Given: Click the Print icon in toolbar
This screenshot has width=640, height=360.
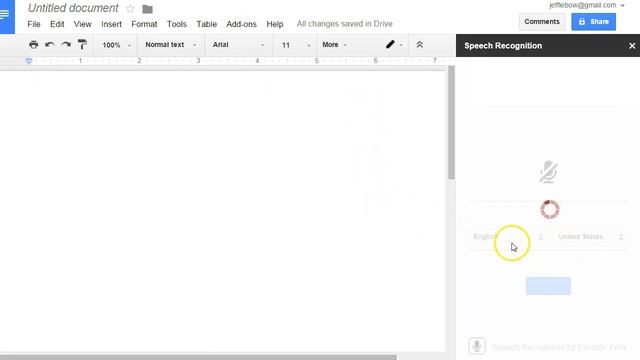Looking at the screenshot, I should (x=33, y=44).
